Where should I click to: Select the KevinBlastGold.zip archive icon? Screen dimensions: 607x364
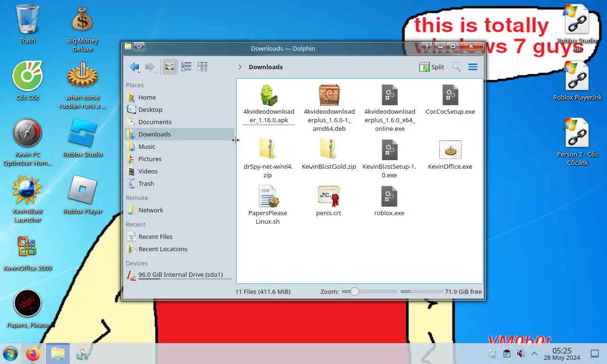329,149
